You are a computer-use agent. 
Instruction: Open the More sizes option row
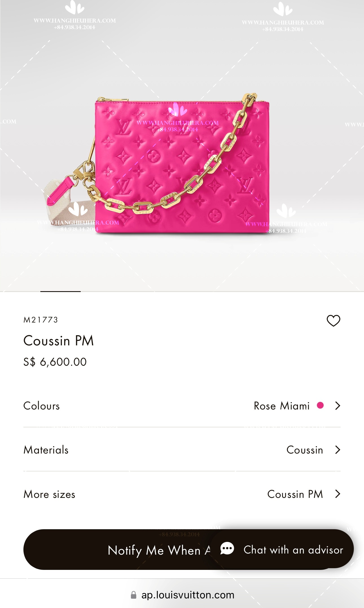(x=182, y=494)
